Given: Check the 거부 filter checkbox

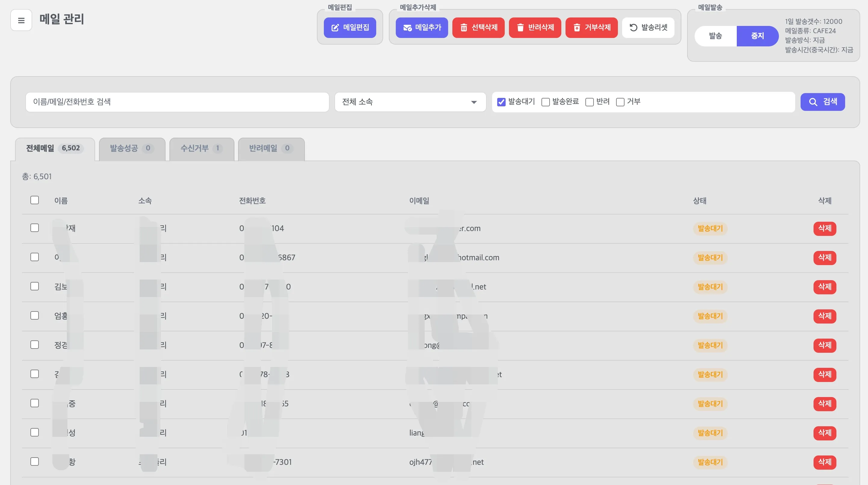Looking at the screenshot, I should (x=620, y=102).
